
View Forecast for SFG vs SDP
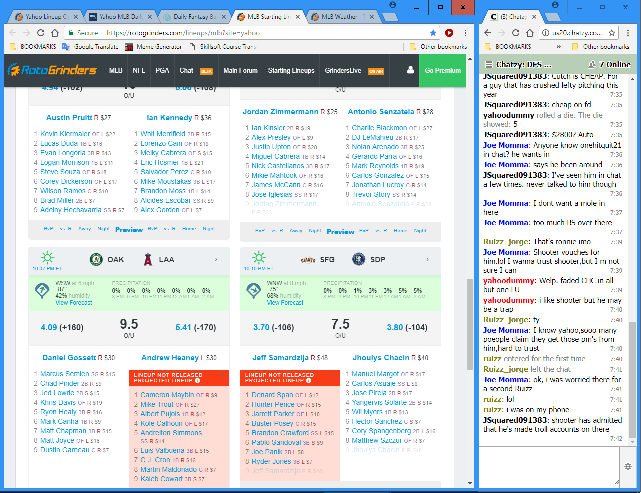pos(285,303)
